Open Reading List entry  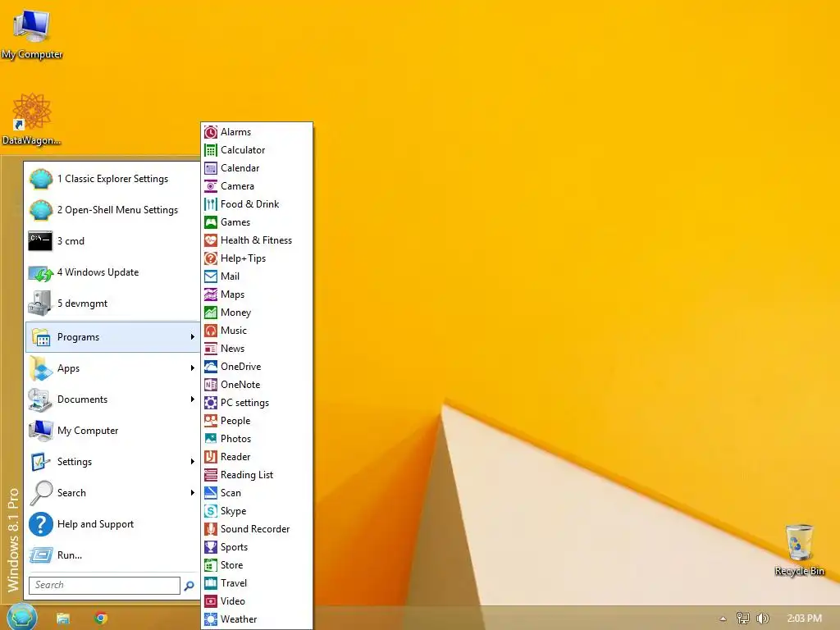pos(257,475)
